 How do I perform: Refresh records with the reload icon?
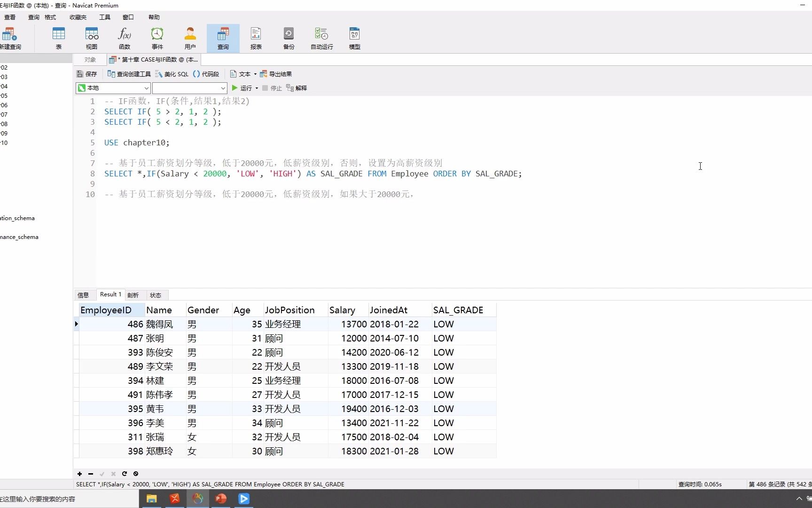124,474
